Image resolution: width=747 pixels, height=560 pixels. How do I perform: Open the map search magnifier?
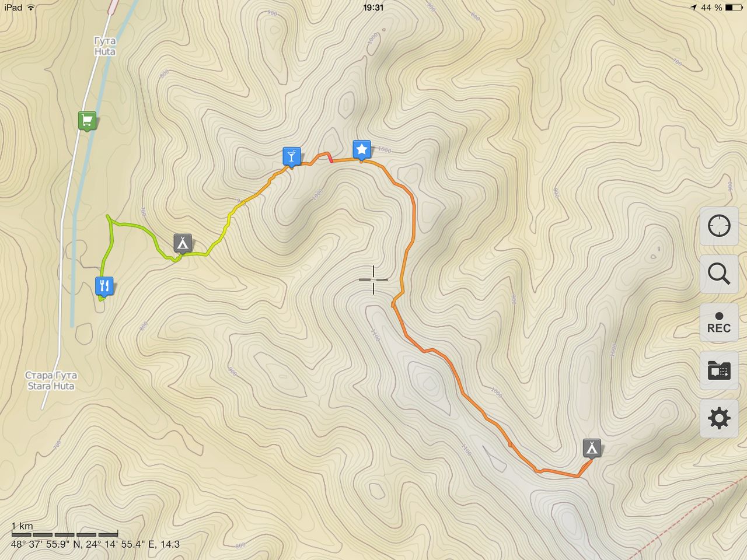coord(718,274)
